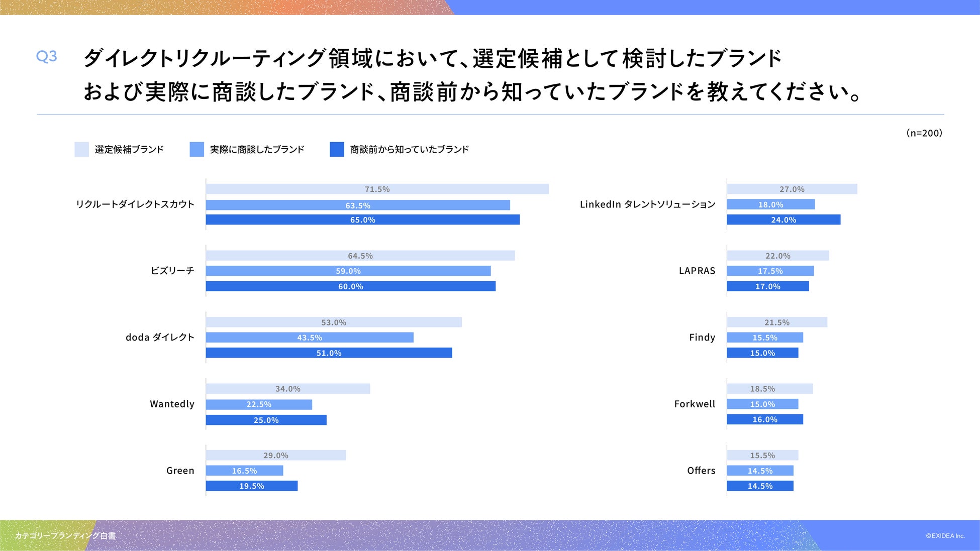Select the LAPRAS 17.5% bar
Viewport: 980px width, 551px height.
pos(770,271)
